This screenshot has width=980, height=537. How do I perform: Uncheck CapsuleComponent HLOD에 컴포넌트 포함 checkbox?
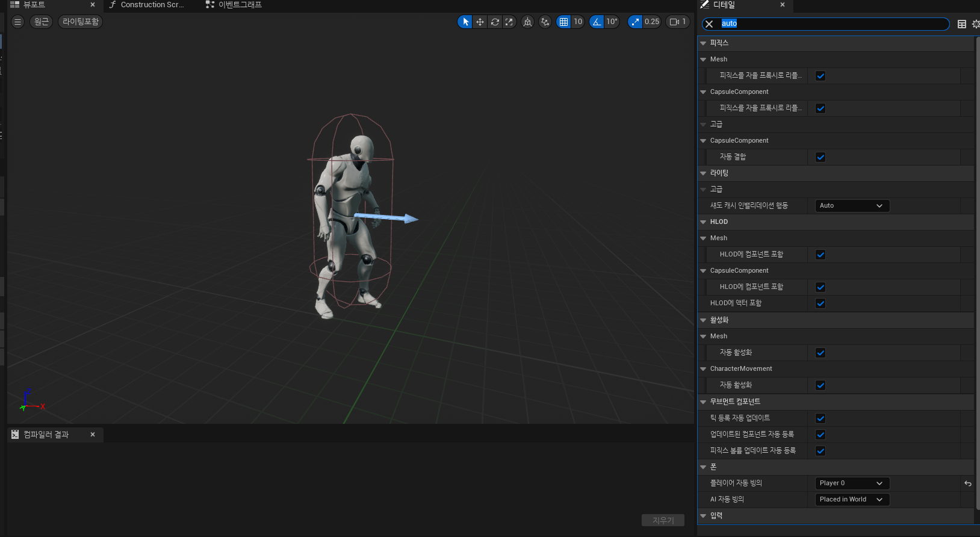coord(820,287)
